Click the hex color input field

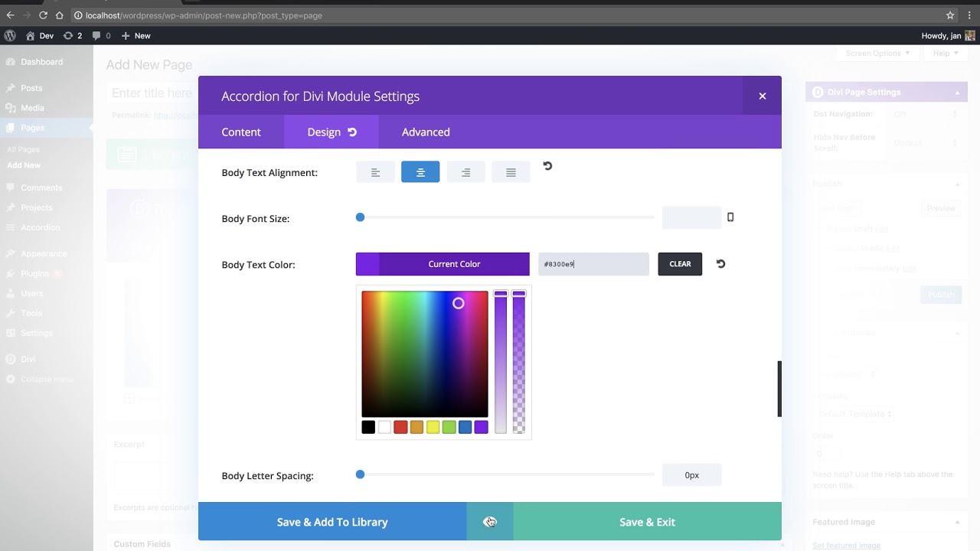click(x=593, y=264)
